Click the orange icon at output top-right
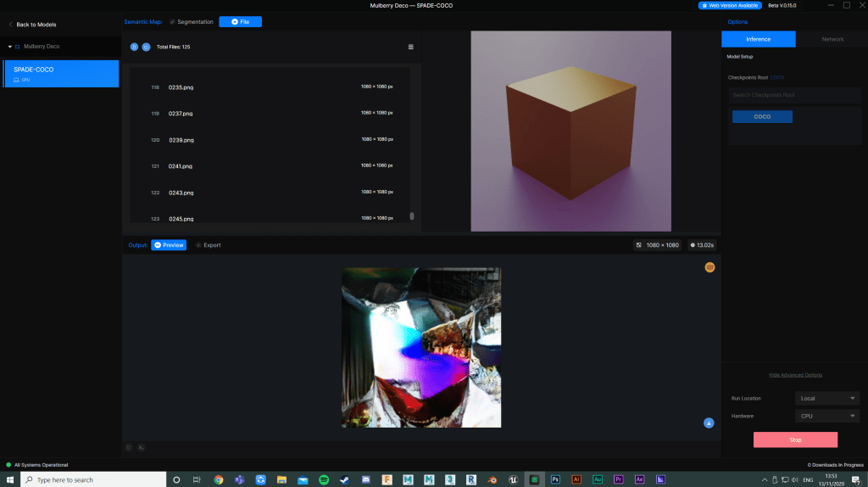The image size is (868, 487). [x=709, y=268]
